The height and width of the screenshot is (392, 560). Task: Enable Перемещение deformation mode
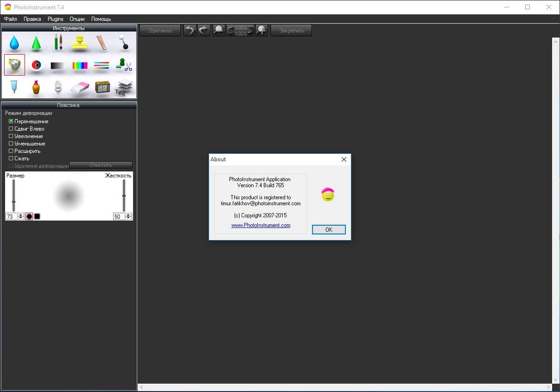pos(28,121)
